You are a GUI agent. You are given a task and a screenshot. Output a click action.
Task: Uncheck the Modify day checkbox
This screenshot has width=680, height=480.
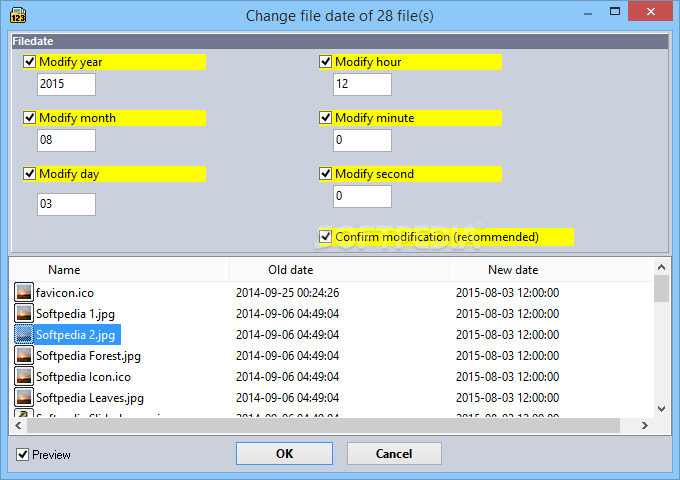(29, 173)
